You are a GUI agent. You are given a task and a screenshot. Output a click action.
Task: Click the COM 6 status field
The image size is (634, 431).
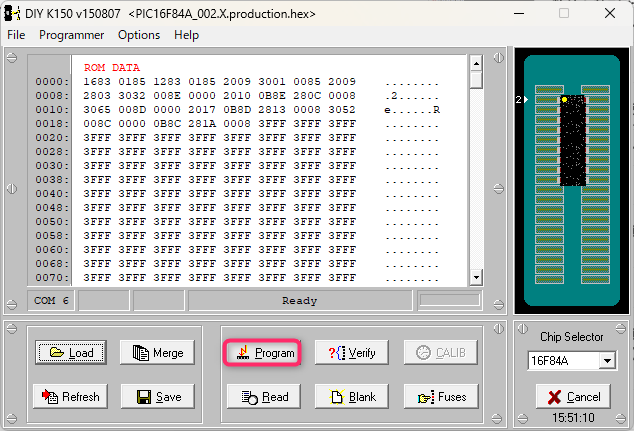[51, 300]
